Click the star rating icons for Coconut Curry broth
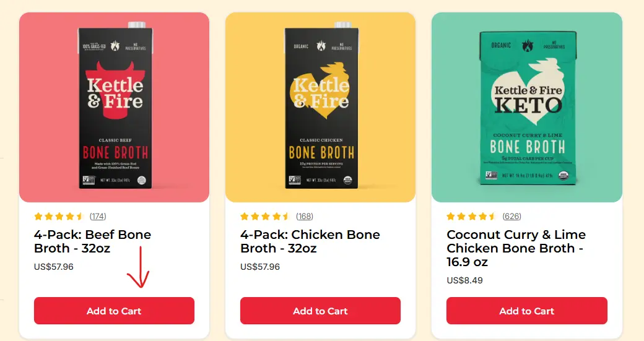This screenshot has height=341, width=644. pyautogui.click(x=471, y=216)
